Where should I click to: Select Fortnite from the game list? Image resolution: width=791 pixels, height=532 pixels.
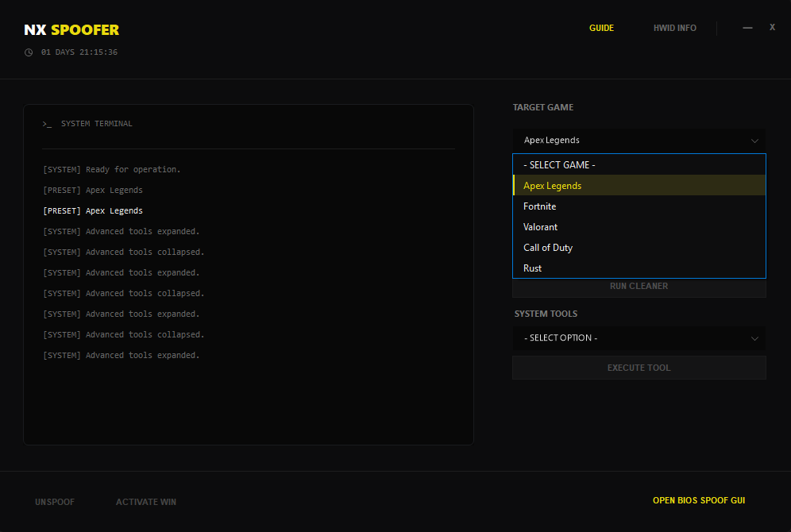coord(639,206)
